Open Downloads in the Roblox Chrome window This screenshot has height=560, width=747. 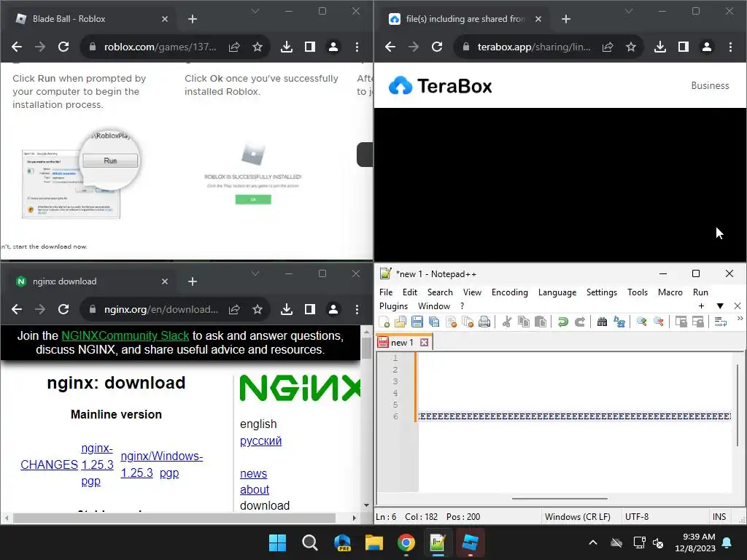286,47
